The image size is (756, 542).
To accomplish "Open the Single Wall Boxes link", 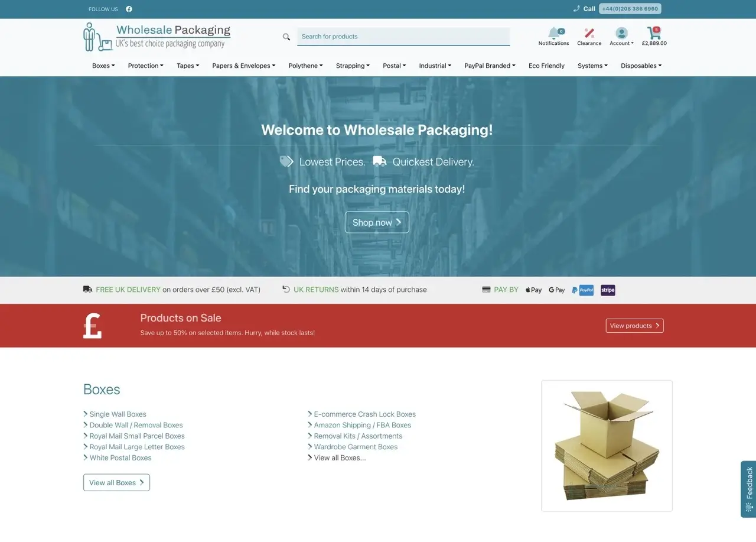I will point(118,414).
